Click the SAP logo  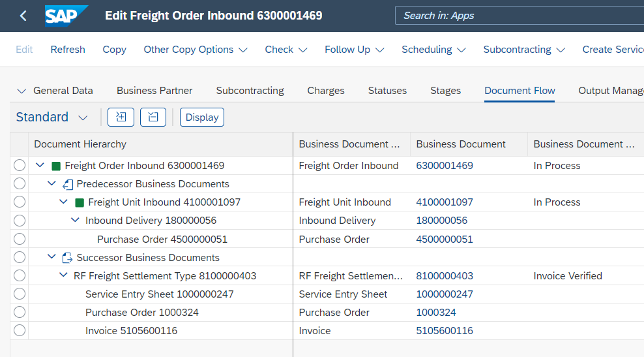pyautogui.click(x=64, y=16)
